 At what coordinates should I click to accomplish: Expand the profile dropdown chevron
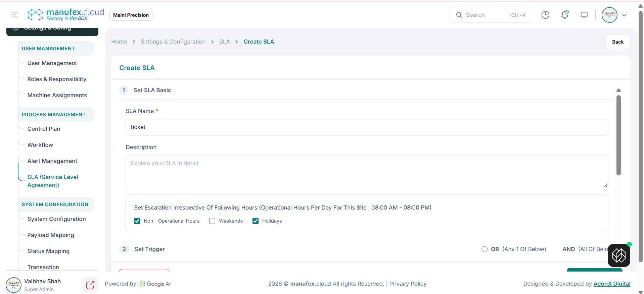[624, 15]
